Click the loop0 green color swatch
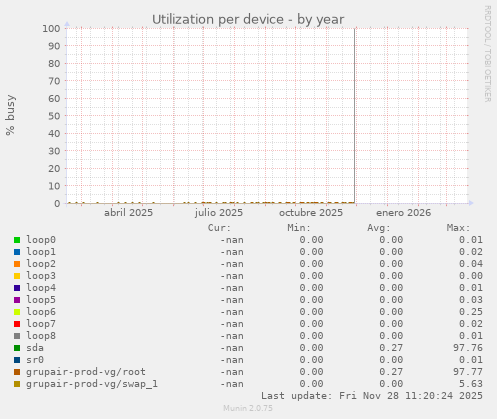 coord(17,240)
